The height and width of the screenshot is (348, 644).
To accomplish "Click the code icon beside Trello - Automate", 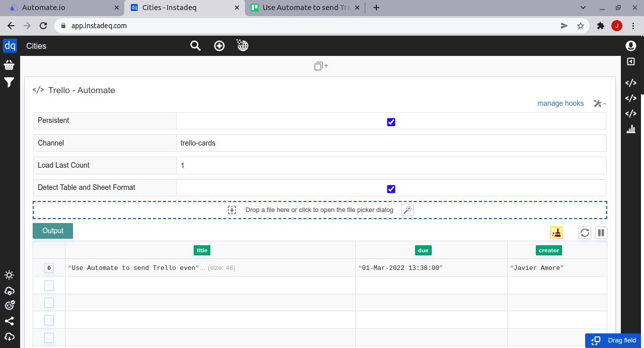I will (x=38, y=90).
